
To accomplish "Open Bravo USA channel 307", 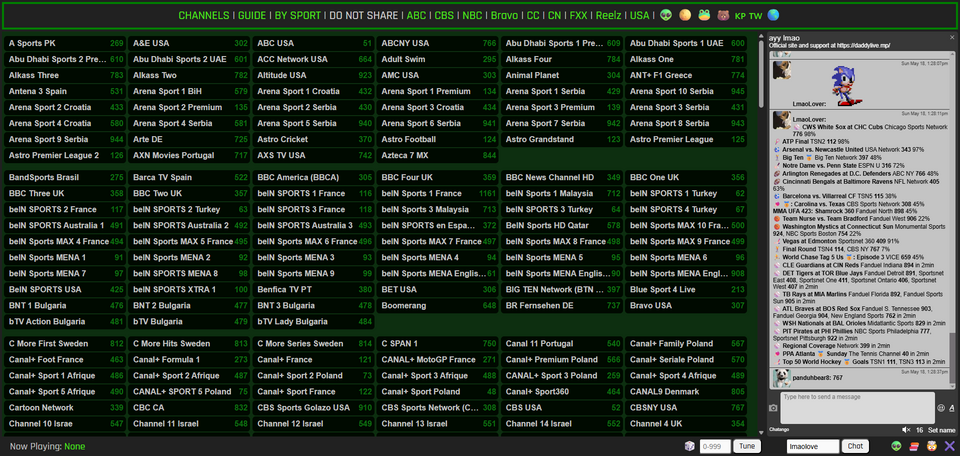I will pyautogui.click(x=687, y=305).
